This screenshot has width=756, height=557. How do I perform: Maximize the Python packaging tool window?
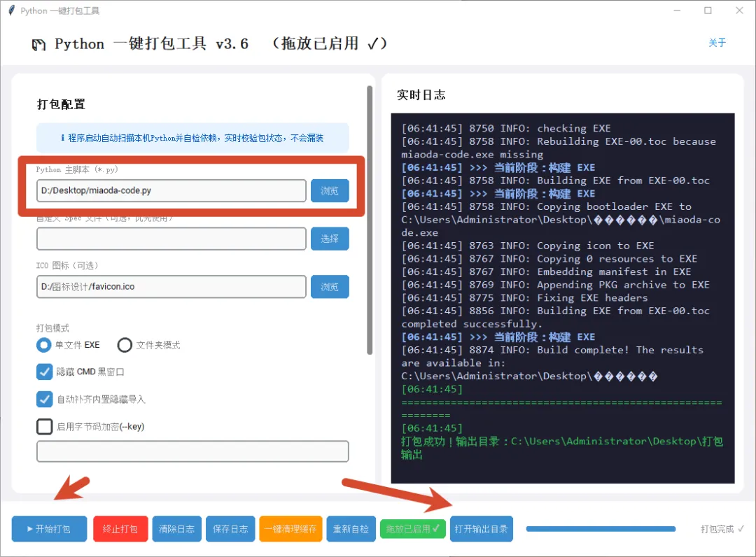pos(708,10)
